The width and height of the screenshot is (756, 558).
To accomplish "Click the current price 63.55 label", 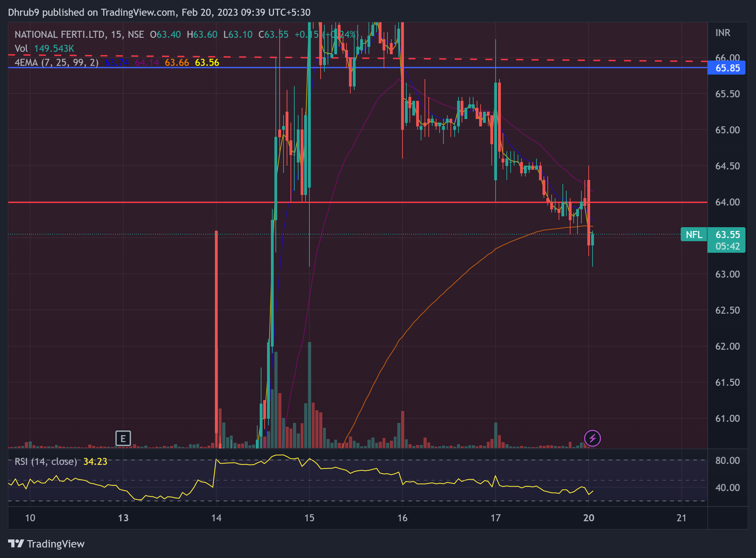I will coord(727,234).
